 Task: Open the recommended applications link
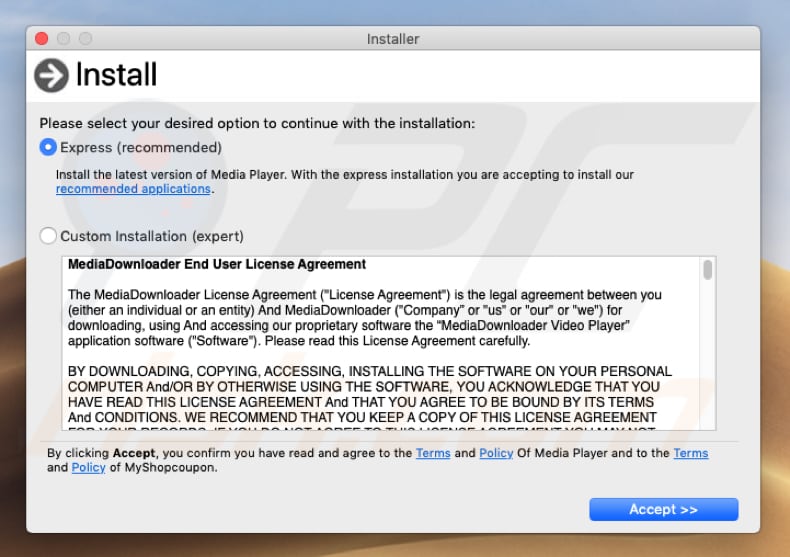click(x=133, y=189)
